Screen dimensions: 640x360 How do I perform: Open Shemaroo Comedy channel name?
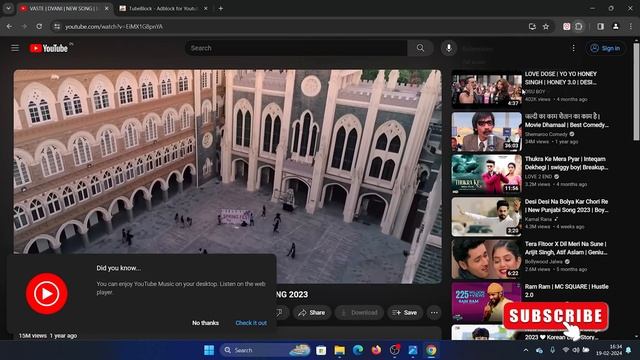point(546,134)
